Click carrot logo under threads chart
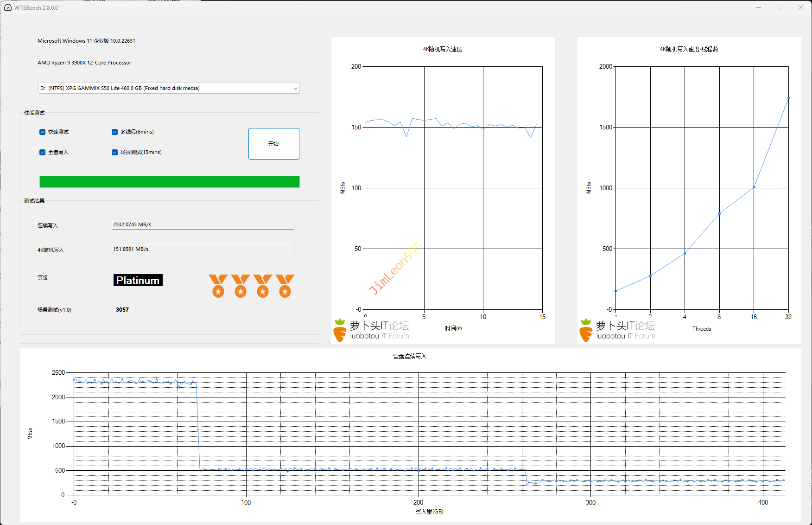The image size is (812, 525). pyautogui.click(x=586, y=330)
